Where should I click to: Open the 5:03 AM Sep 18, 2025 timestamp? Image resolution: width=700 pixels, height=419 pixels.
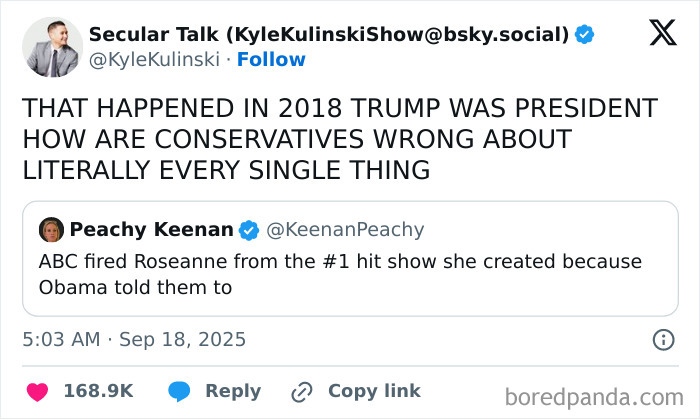(x=134, y=340)
